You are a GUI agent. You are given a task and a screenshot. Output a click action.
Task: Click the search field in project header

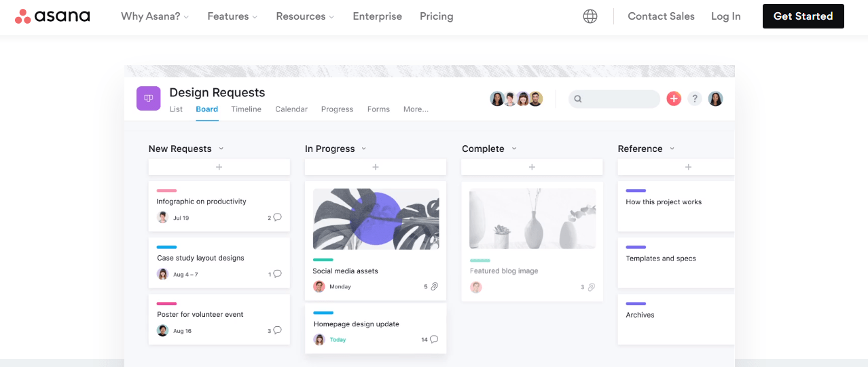click(x=614, y=99)
